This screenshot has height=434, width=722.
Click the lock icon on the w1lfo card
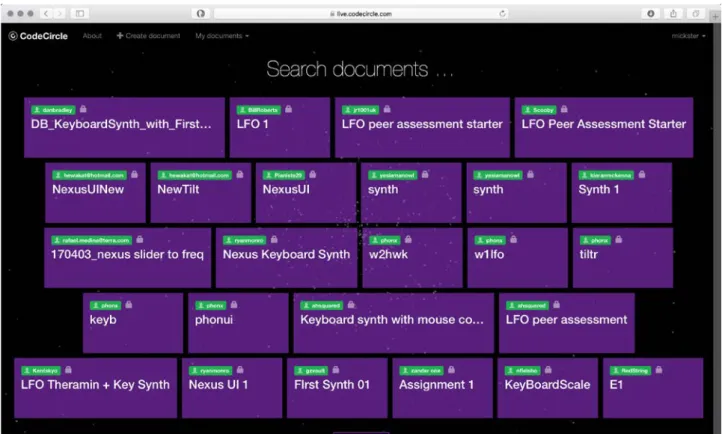(513, 239)
